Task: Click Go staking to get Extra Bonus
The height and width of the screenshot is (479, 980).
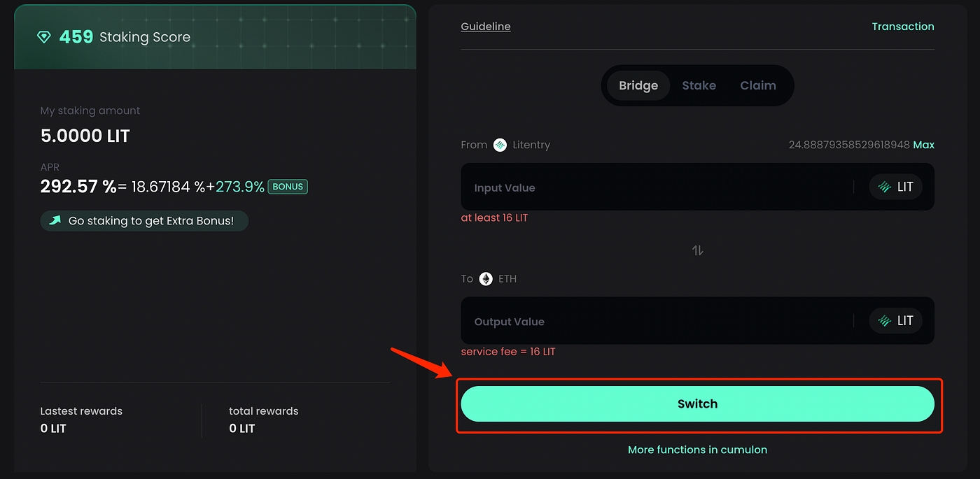Action: pos(150,221)
